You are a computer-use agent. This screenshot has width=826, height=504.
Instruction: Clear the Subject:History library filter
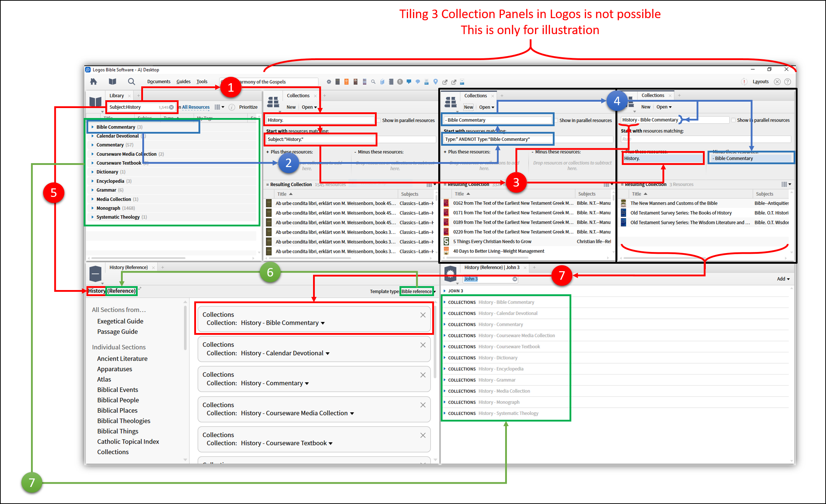point(171,107)
